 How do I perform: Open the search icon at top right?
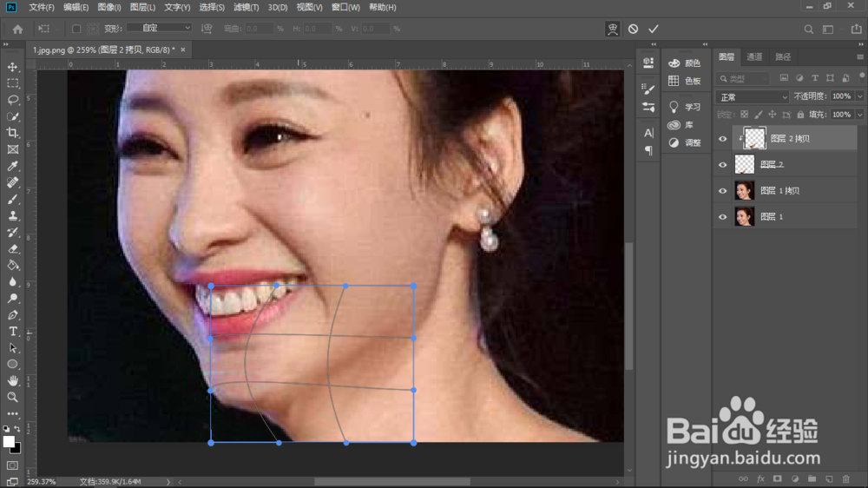pyautogui.click(x=808, y=29)
